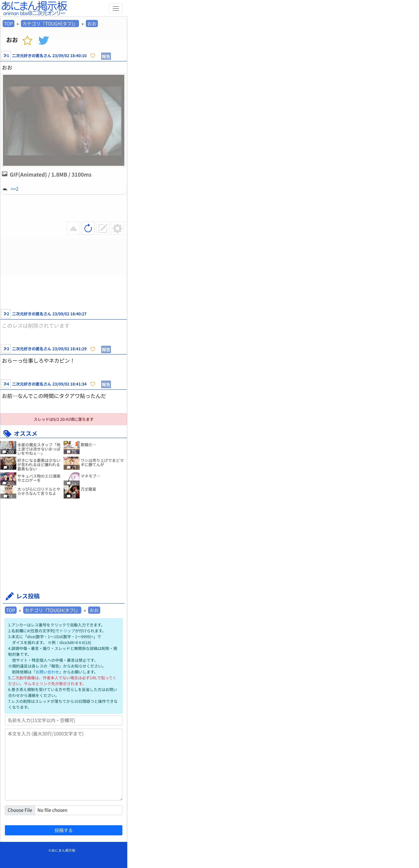The height and width of the screenshot is (868, 419).
Task: Like post 4 with the heart icon
Action: pyautogui.click(x=93, y=384)
